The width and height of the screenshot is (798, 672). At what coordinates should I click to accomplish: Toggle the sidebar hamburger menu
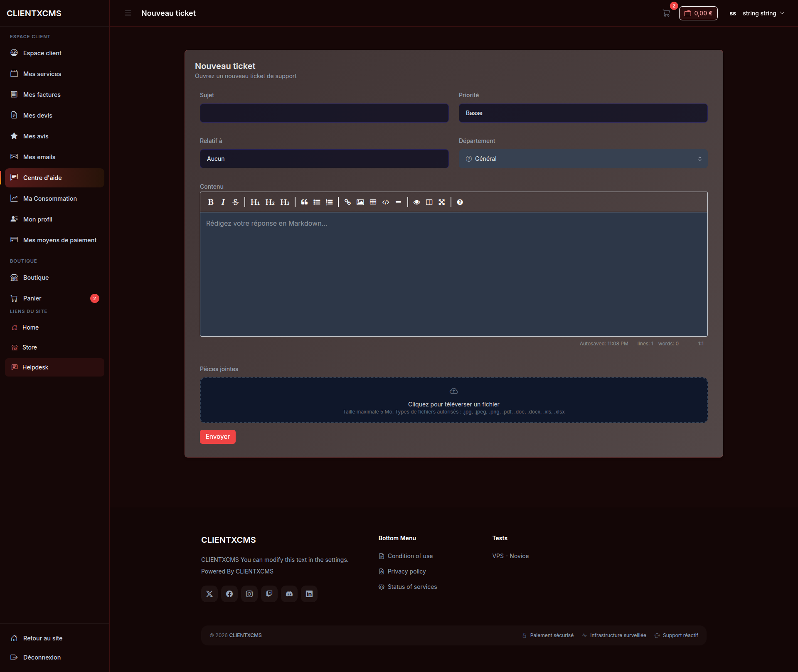click(x=128, y=13)
